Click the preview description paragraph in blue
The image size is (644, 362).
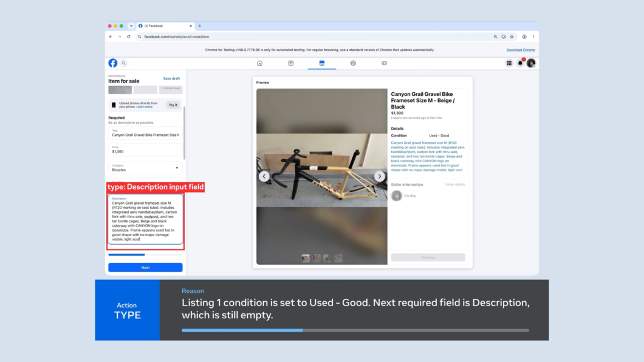428,156
